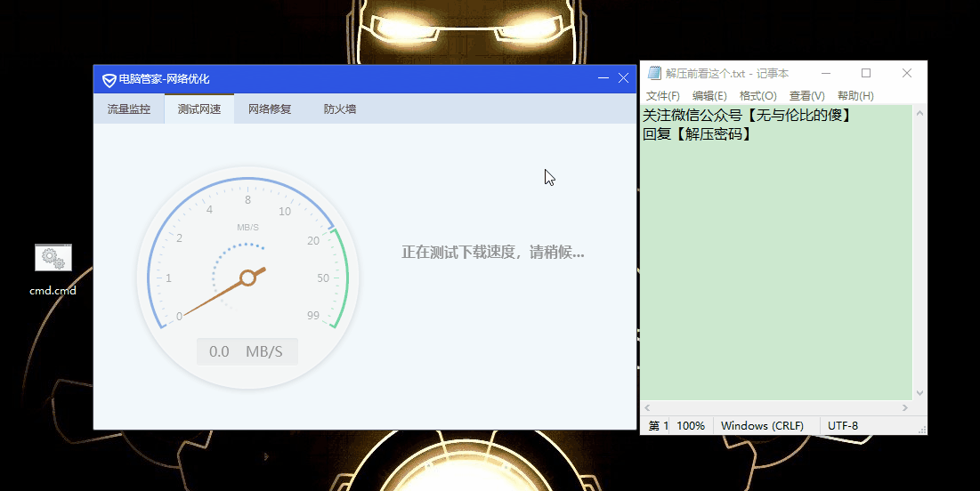Click the Notepad horizontal scrollbar right arrow
The width and height of the screenshot is (980, 491).
(905, 407)
